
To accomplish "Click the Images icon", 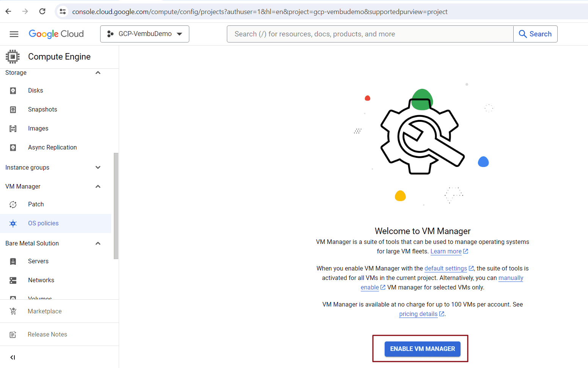I will pyautogui.click(x=13, y=129).
